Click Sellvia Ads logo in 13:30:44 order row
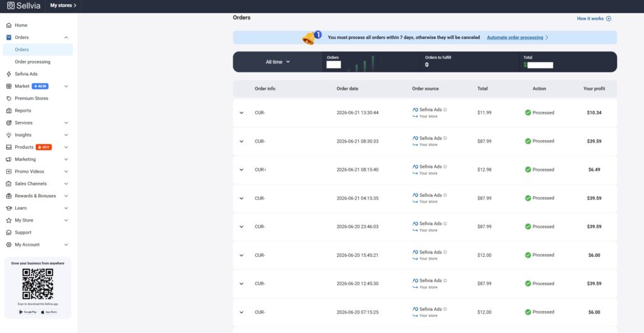 [415, 110]
